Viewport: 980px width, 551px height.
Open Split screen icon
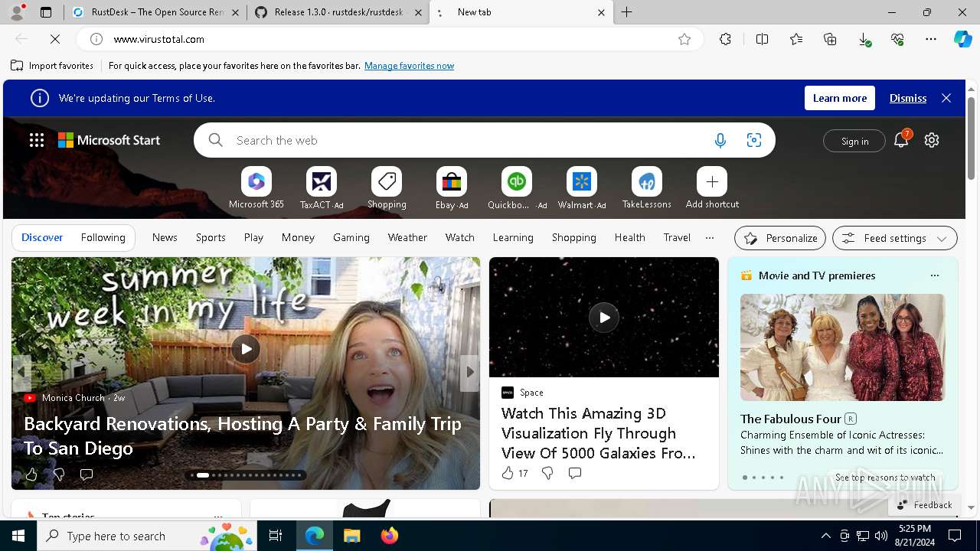coord(762,39)
